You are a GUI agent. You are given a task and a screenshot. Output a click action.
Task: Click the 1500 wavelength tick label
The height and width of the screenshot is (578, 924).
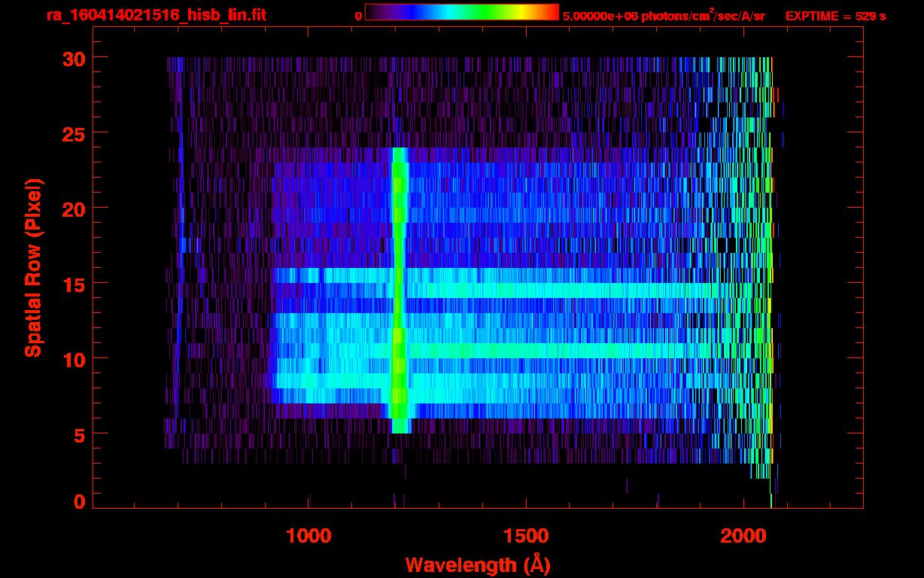coord(526,536)
